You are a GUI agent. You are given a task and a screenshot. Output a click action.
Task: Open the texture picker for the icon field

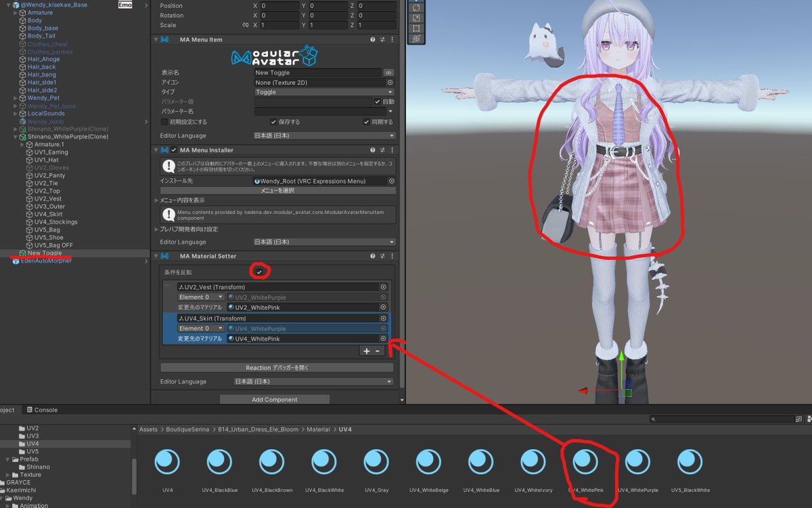[x=390, y=83]
